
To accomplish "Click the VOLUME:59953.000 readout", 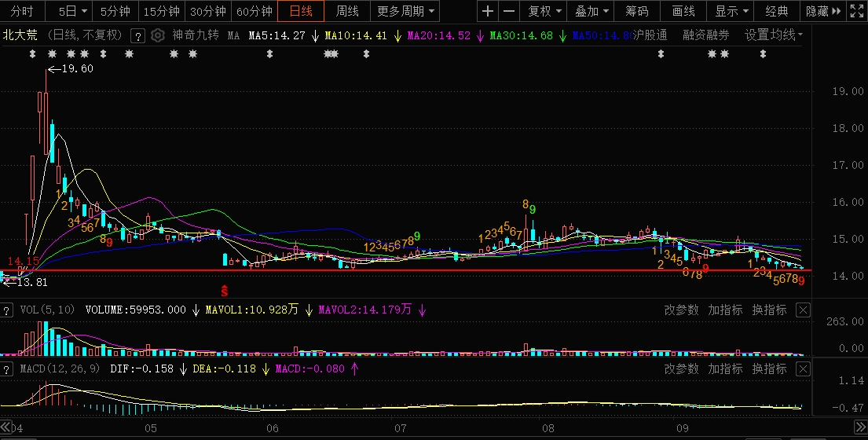I will [x=136, y=310].
